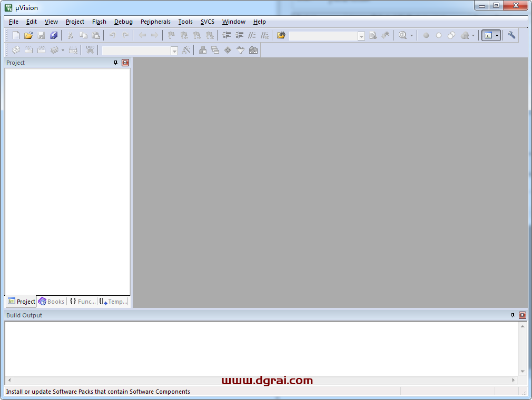Click the Save All icon
This screenshot has width=532, height=400.
54,35
